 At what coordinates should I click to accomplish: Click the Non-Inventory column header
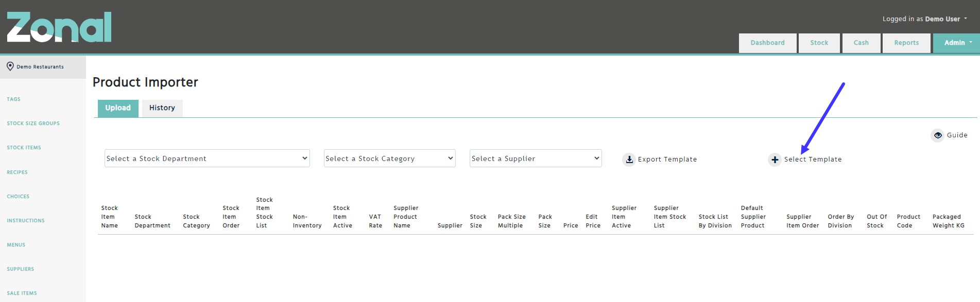pos(307,221)
